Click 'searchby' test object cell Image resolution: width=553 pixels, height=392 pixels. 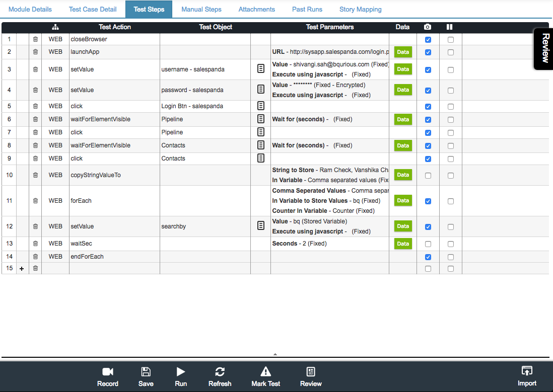click(x=205, y=226)
